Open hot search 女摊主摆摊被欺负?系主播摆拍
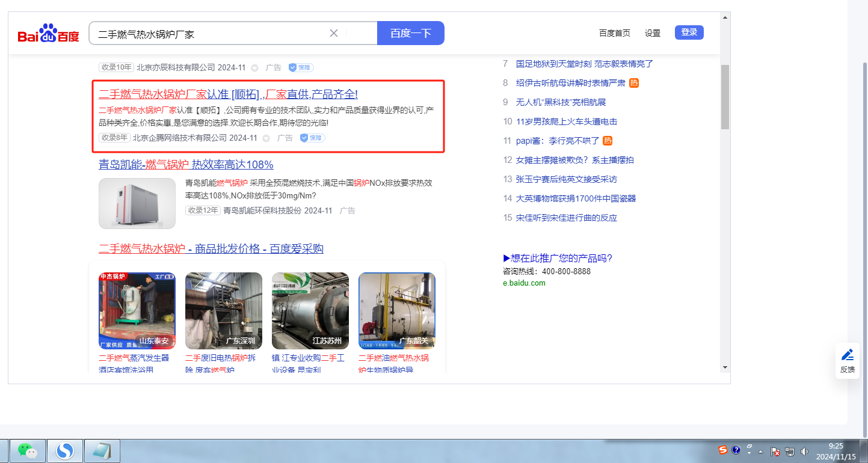Image resolution: width=868 pixels, height=463 pixels. [x=575, y=160]
